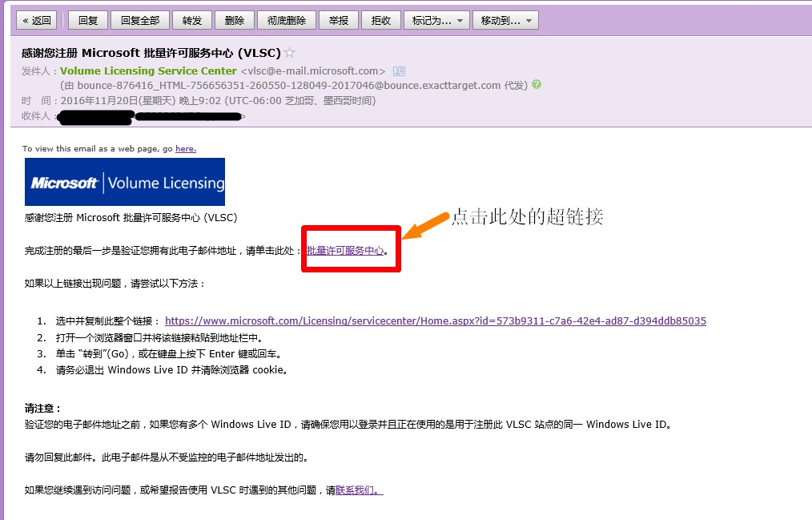
Task: Click the email subject title text
Action: [x=151, y=53]
